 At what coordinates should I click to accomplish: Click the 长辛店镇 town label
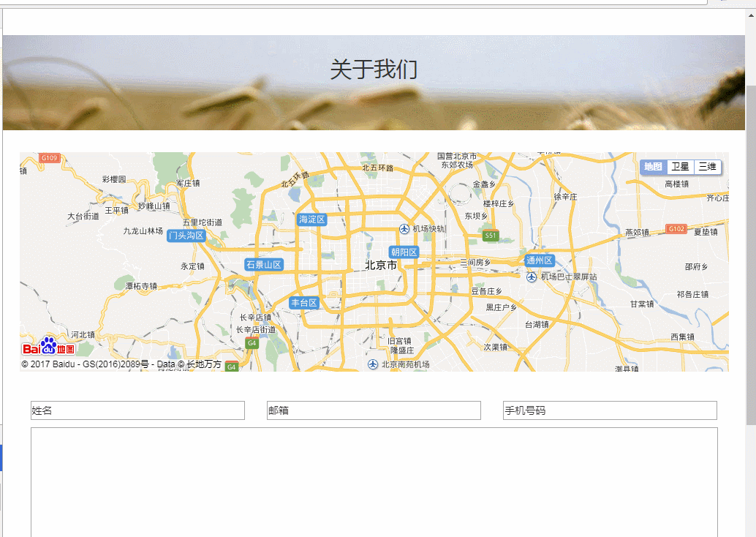[256, 317]
